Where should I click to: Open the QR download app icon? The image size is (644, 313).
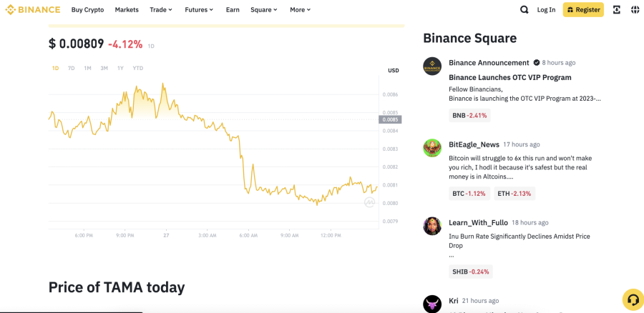pos(617,10)
